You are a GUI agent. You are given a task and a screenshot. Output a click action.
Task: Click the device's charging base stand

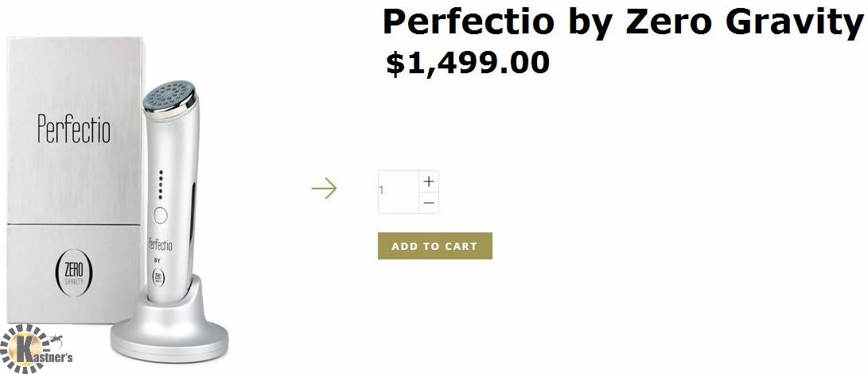click(x=169, y=334)
